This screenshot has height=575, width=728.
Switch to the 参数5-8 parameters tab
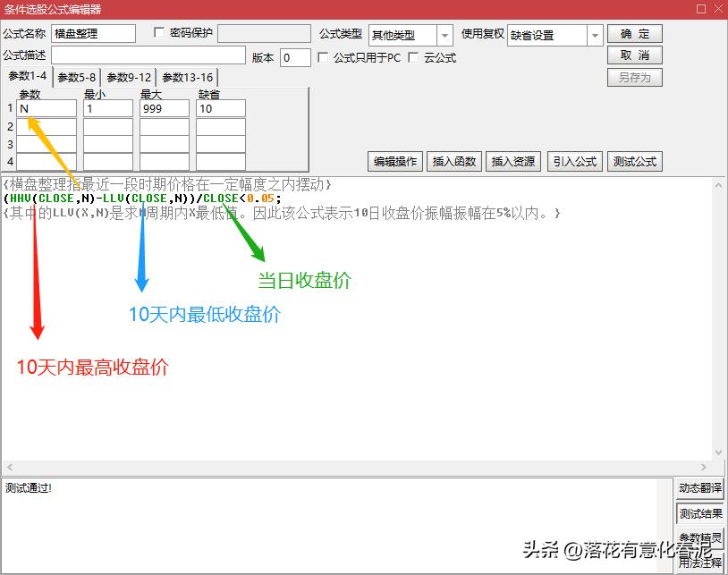point(75,77)
